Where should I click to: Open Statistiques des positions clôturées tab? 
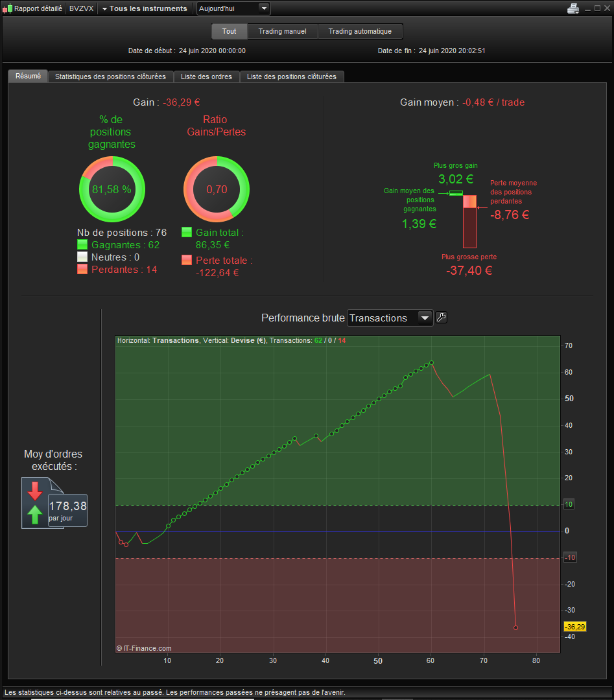point(110,76)
